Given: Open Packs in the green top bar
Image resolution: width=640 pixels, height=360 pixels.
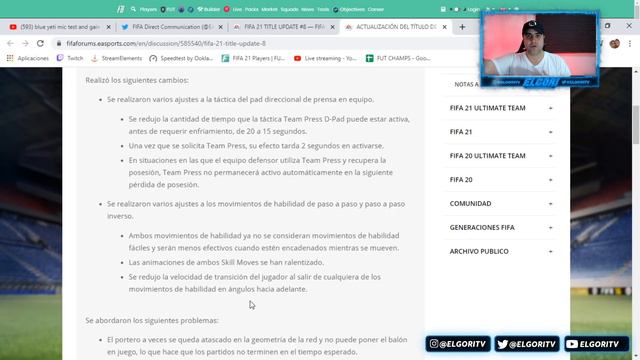Looking at the screenshot, I should pyautogui.click(x=251, y=9).
